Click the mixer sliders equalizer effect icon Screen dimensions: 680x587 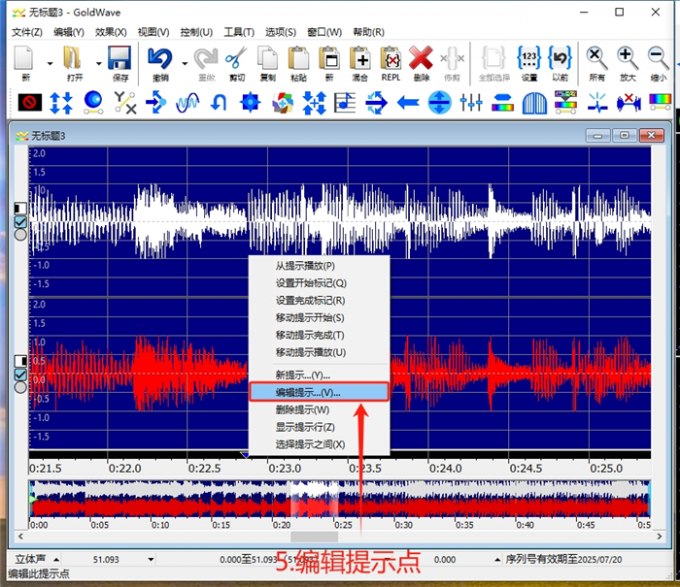471,103
